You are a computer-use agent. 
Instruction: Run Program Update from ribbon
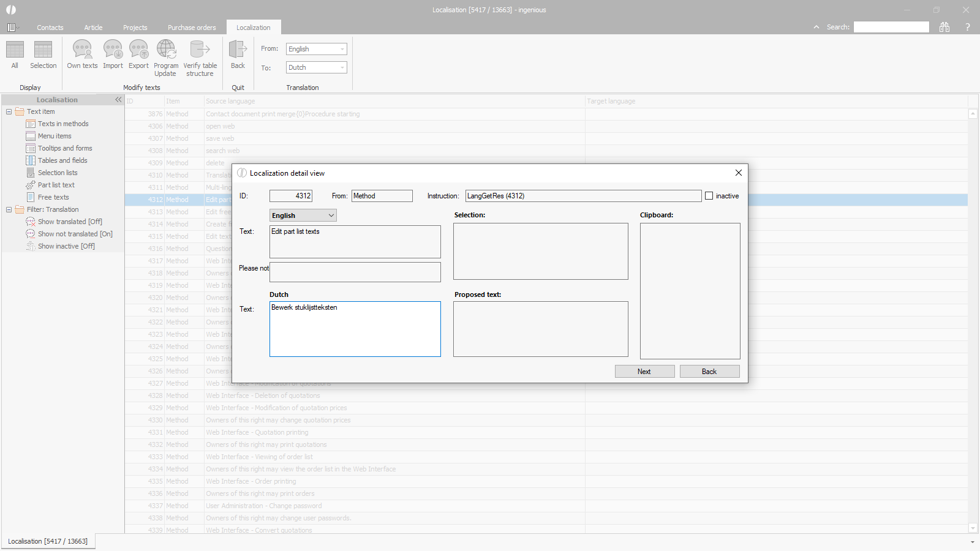[166, 50]
